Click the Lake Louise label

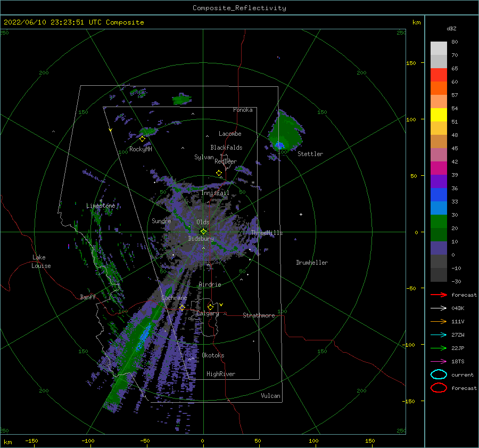(41, 262)
